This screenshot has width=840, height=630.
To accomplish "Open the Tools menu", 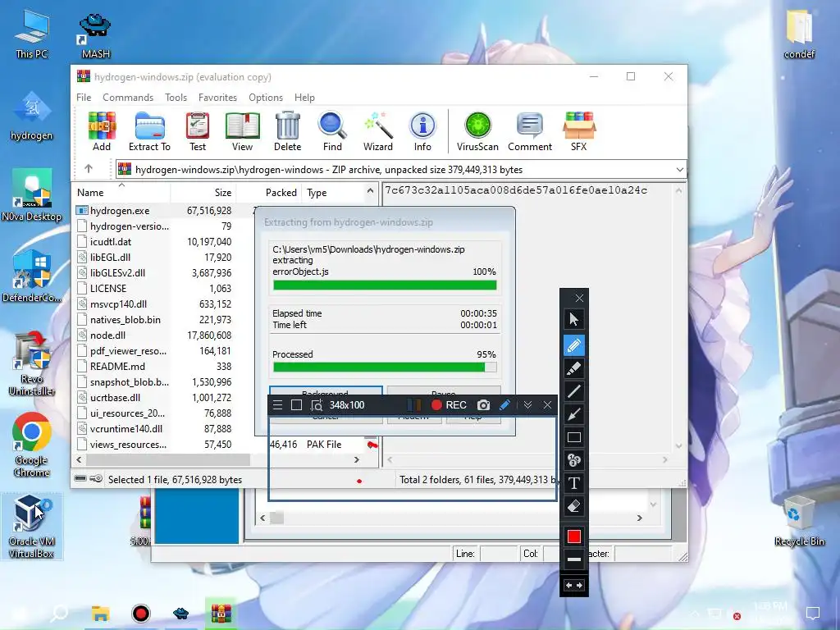I will click(x=176, y=98).
